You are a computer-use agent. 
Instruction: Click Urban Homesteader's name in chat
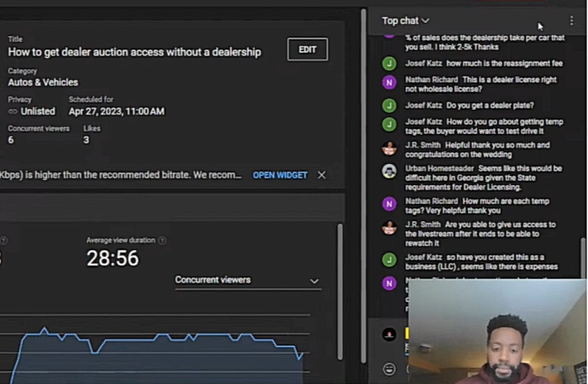tap(440, 168)
